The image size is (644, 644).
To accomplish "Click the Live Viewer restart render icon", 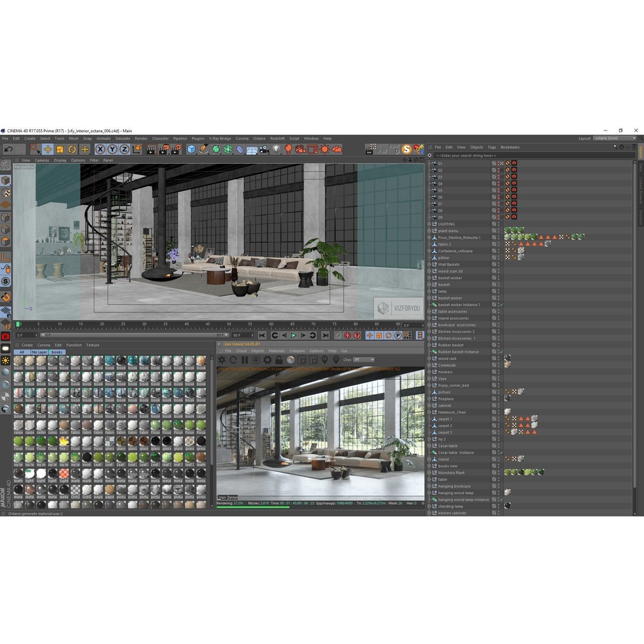I will (233, 360).
